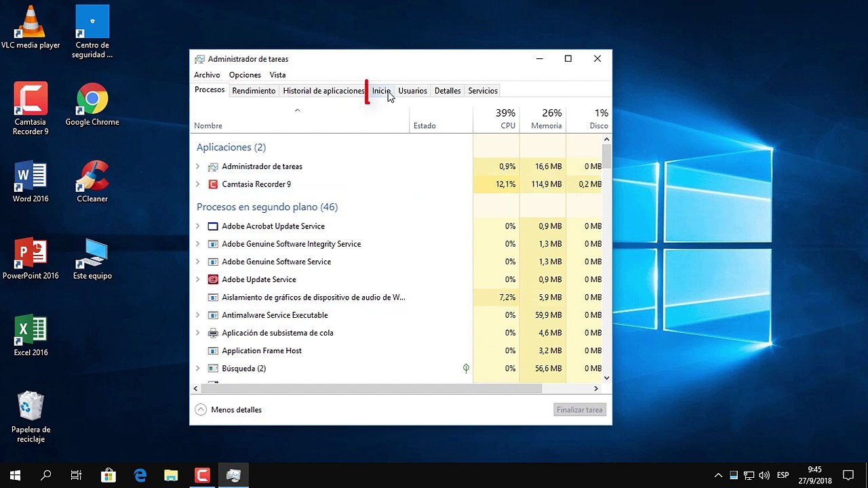This screenshot has width=868, height=488.
Task: Select Google Chrome desktop icon
Action: pyautogui.click(x=92, y=104)
